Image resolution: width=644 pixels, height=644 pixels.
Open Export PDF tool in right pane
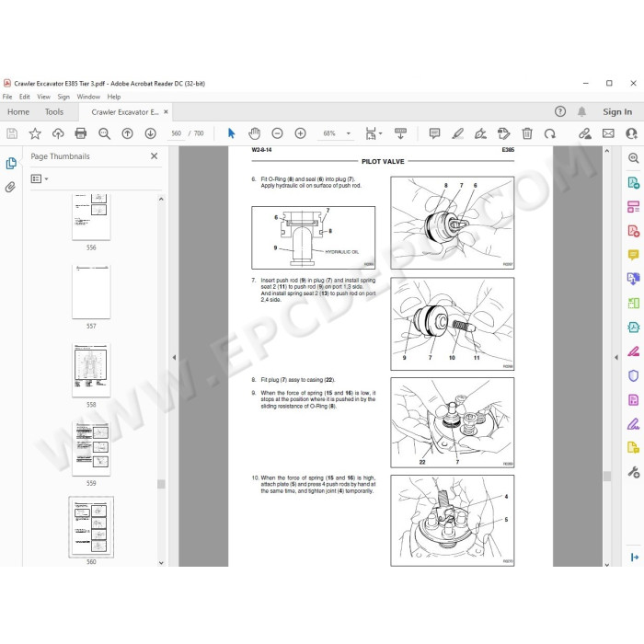click(633, 182)
